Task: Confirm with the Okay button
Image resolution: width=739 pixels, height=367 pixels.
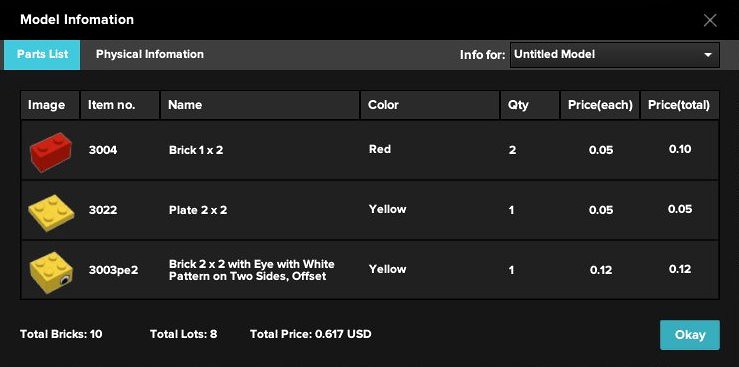Action: tap(690, 335)
